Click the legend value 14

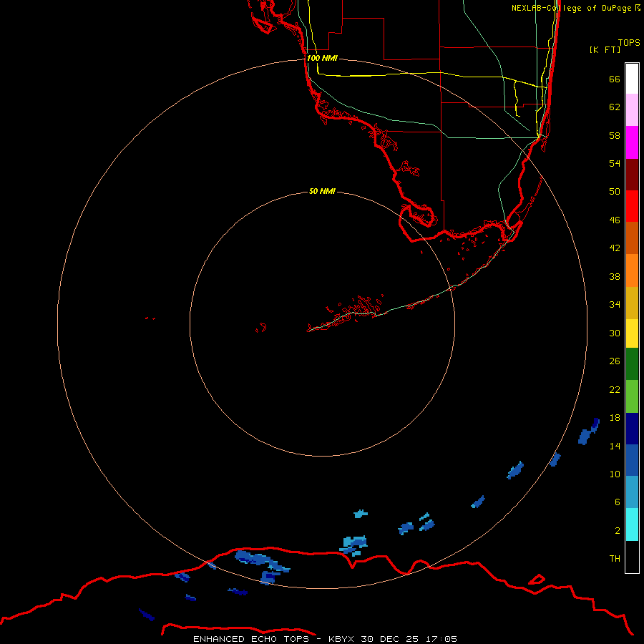point(615,446)
